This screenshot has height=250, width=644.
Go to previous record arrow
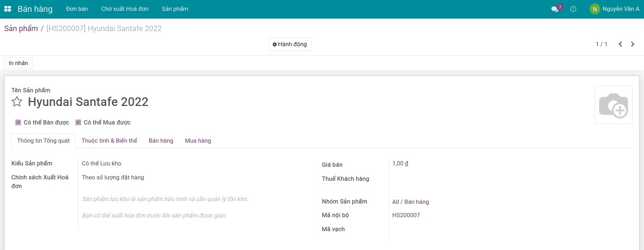tap(620, 44)
